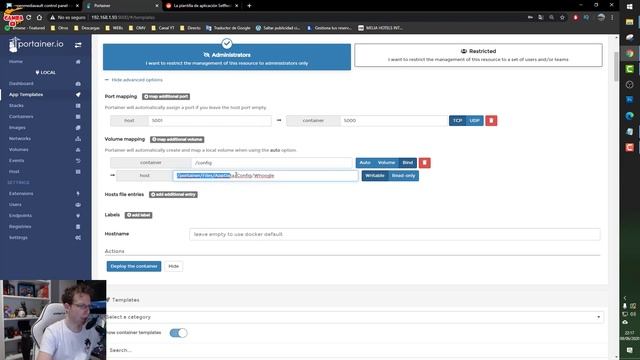Image resolution: width=640 pixels, height=360 pixels.
Task: Focus the Hostname input field
Action: tap(395, 234)
